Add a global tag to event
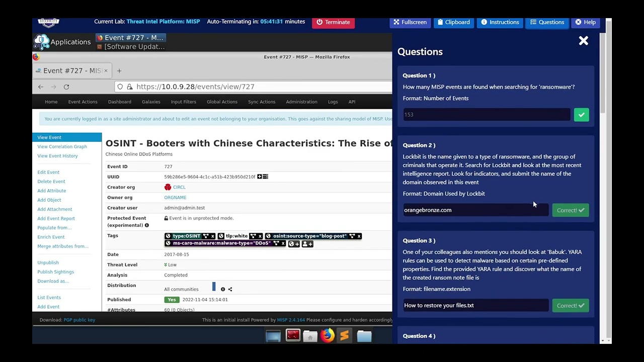 (x=294, y=244)
